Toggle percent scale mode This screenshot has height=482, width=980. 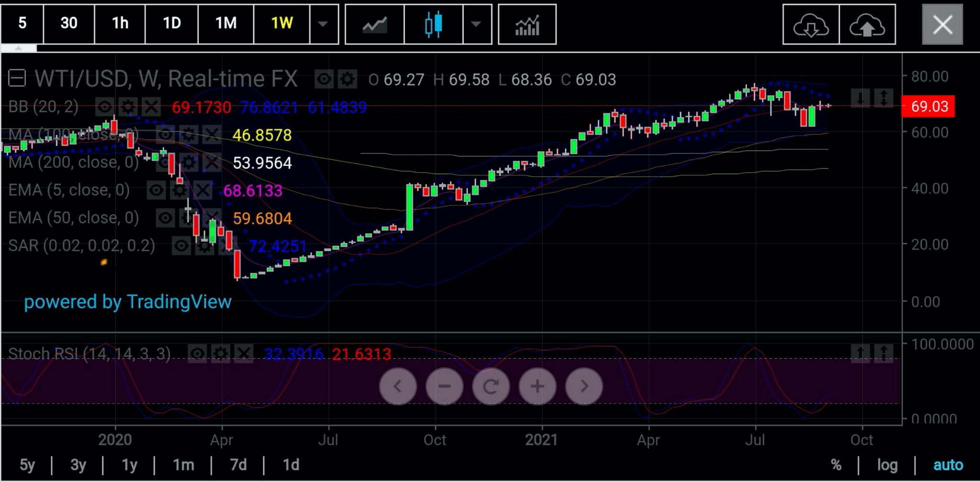pyautogui.click(x=836, y=465)
